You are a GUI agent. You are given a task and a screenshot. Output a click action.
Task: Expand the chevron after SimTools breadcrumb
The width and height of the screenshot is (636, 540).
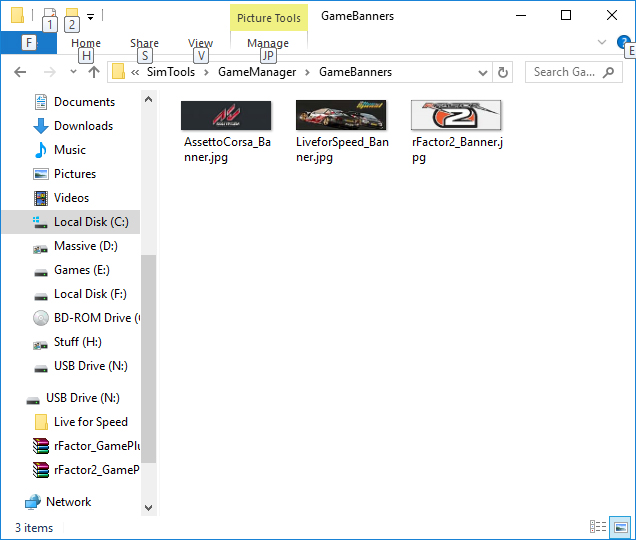(206, 72)
